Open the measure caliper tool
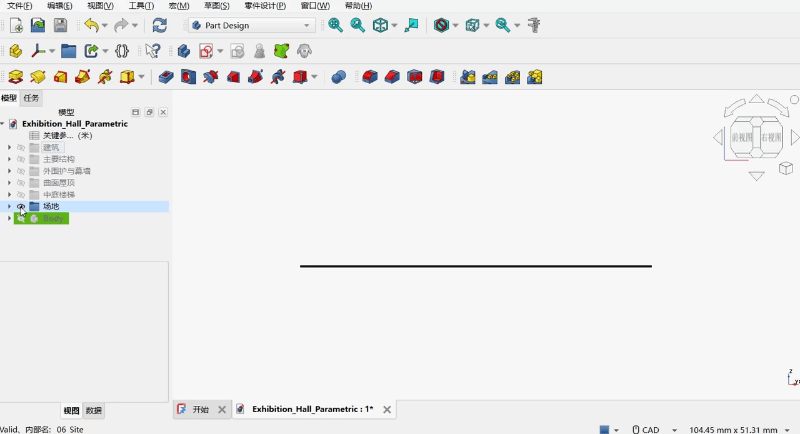This screenshot has width=800, height=434. (534, 25)
